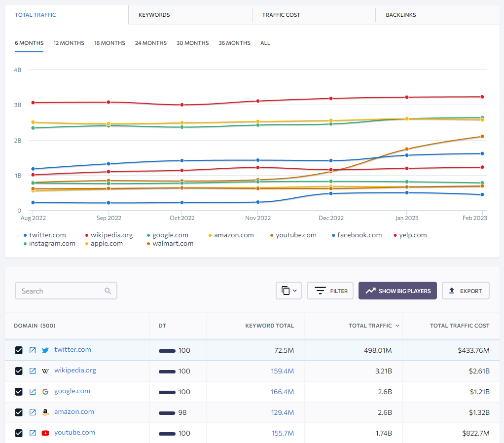The image size is (504, 443).
Task: Select the 12 Months range
Action: pyautogui.click(x=69, y=43)
